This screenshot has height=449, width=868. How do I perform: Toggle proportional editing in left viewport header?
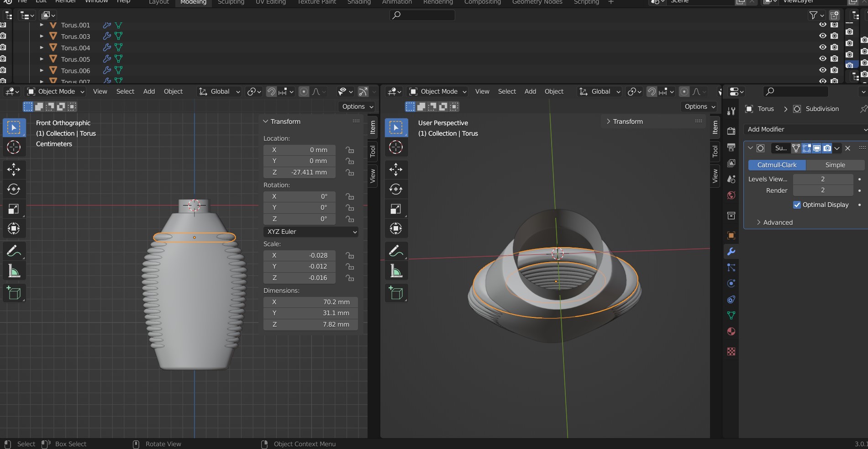pyautogui.click(x=304, y=91)
